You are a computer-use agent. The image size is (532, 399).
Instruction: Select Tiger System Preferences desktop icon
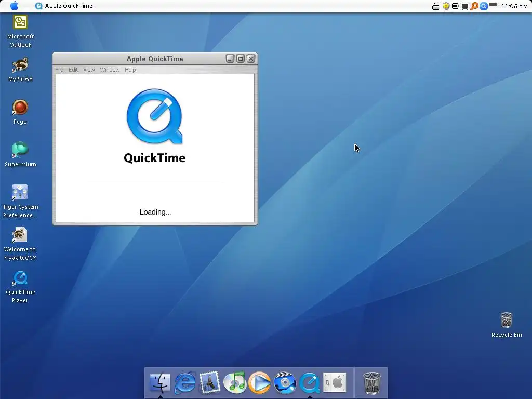pos(20,201)
